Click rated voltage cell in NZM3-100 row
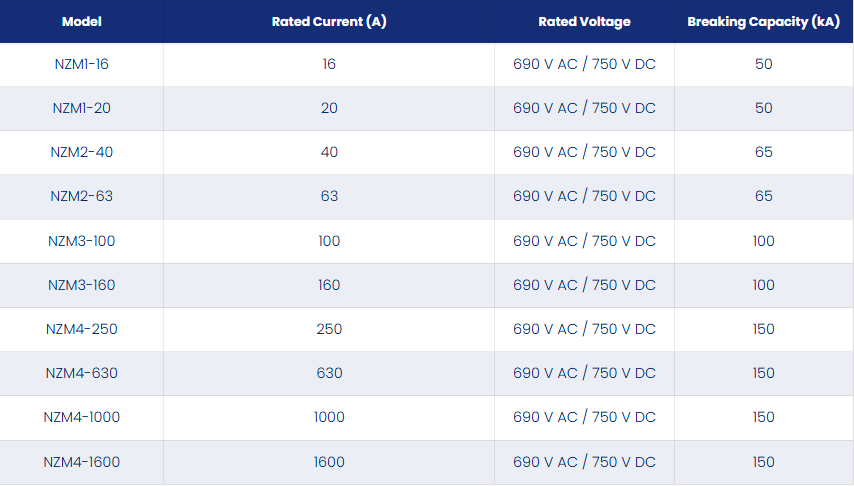The height and width of the screenshot is (486, 854). tap(584, 241)
